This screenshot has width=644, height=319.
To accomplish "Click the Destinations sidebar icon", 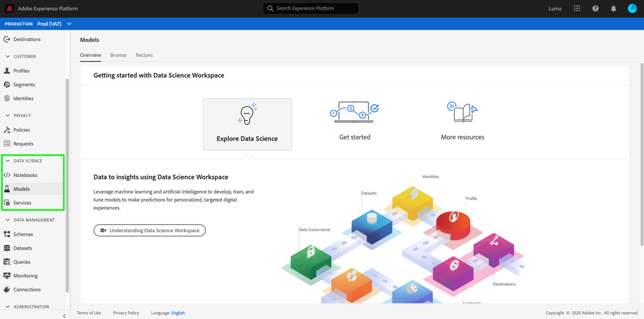I will click(6, 39).
